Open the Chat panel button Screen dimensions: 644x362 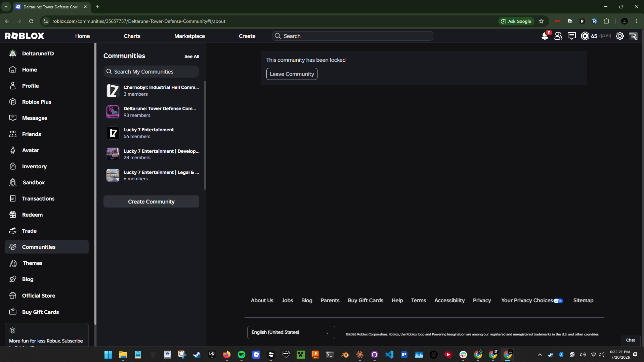[631, 340]
